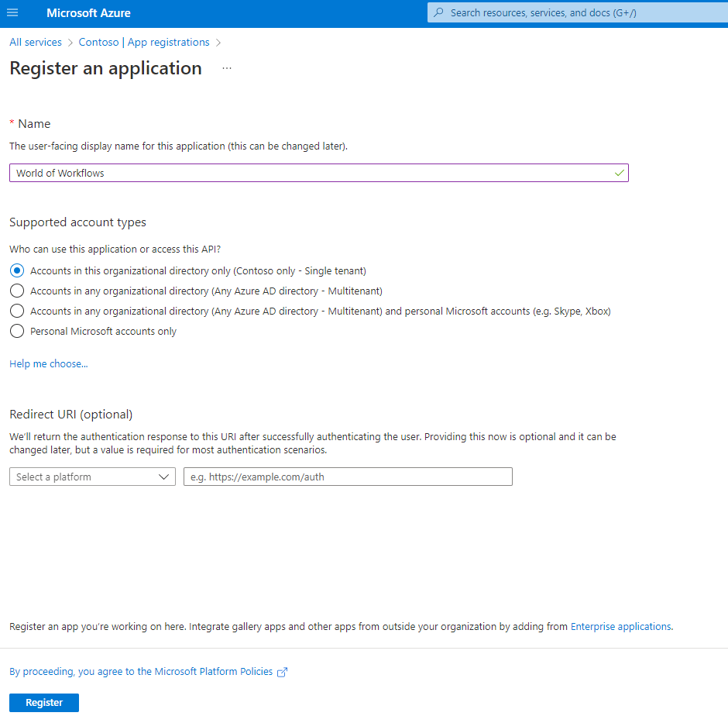Open the Help me choose link

[48, 363]
